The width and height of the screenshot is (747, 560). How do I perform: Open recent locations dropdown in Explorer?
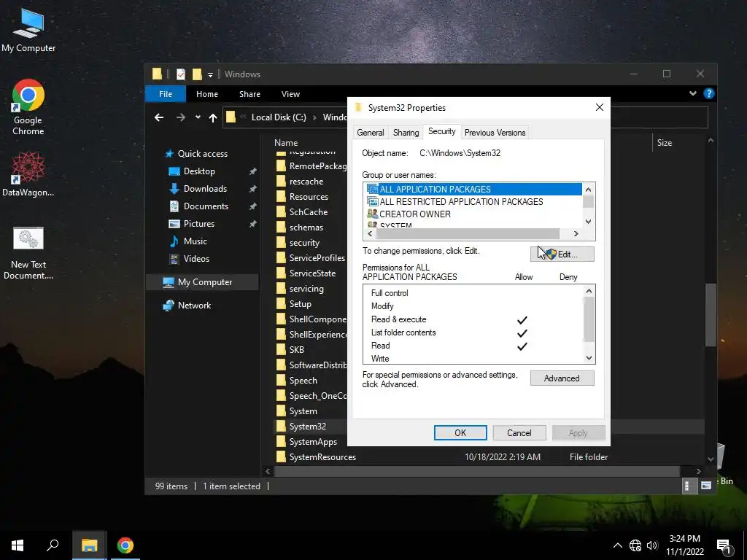pyautogui.click(x=198, y=117)
